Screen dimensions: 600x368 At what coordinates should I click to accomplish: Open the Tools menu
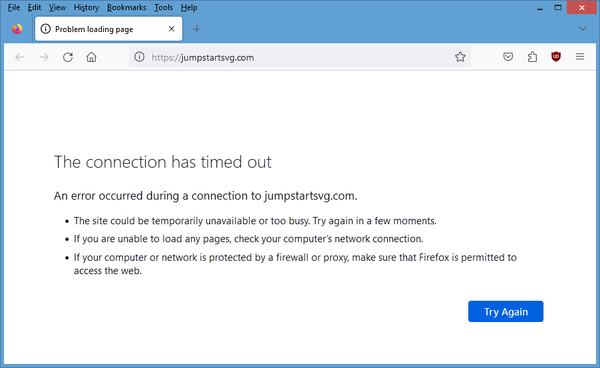click(163, 7)
